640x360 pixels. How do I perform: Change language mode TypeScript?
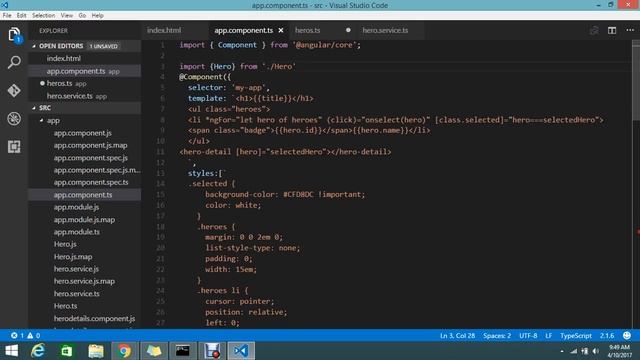[x=576, y=336]
